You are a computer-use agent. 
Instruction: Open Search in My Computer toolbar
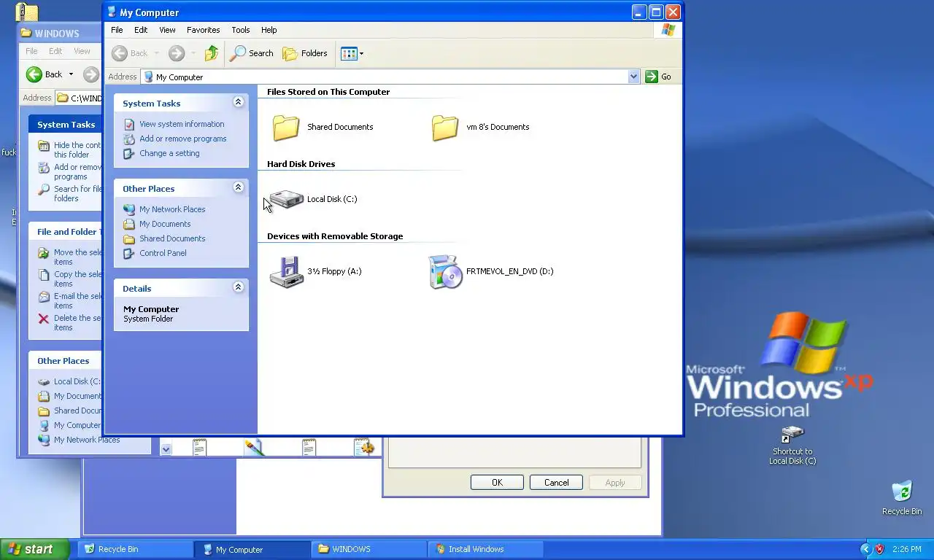click(252, 53)
